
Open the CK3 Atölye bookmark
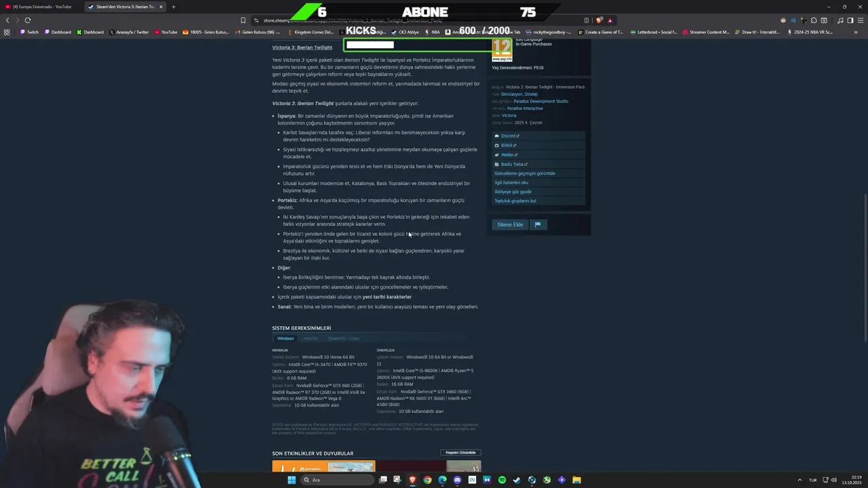coord(406,32)
